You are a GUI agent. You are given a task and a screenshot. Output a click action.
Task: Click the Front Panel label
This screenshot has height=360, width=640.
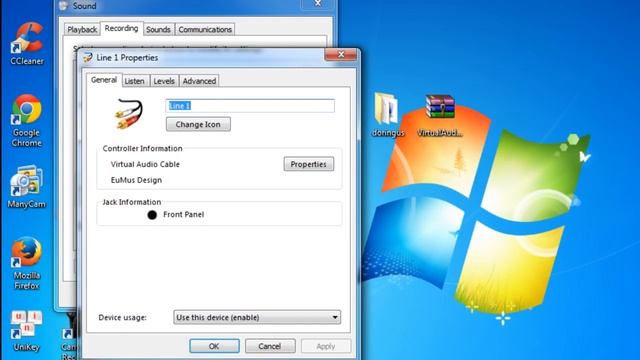(183, 214)
